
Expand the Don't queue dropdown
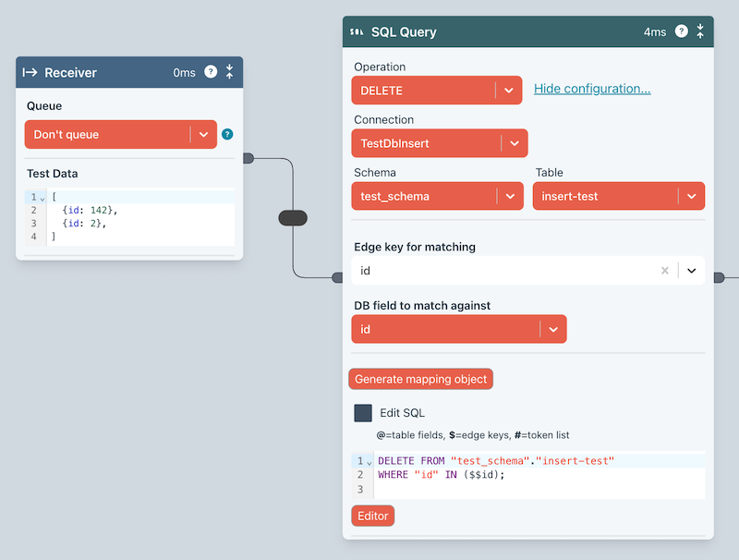tap(203, 134)
